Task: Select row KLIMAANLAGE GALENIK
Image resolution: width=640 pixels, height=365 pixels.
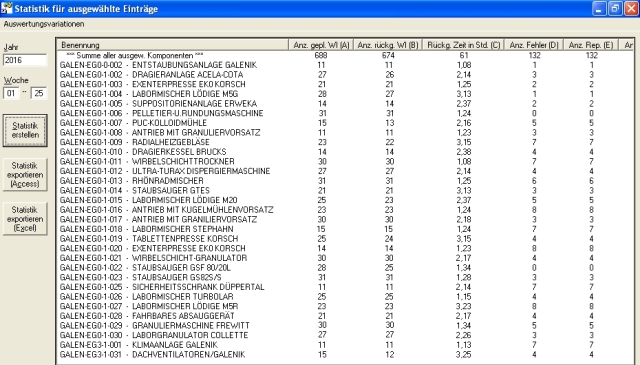Action: 344,345
